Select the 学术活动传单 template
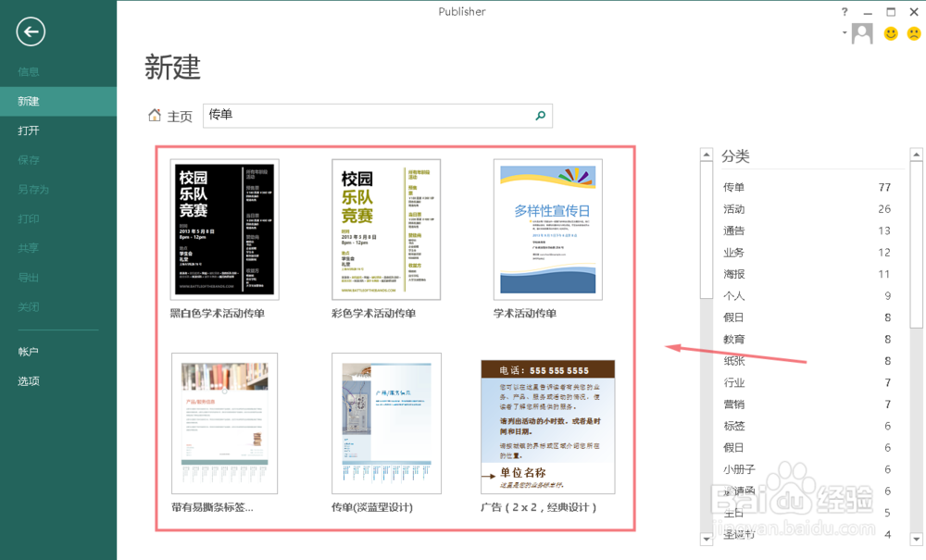 (x=547, y=227)
